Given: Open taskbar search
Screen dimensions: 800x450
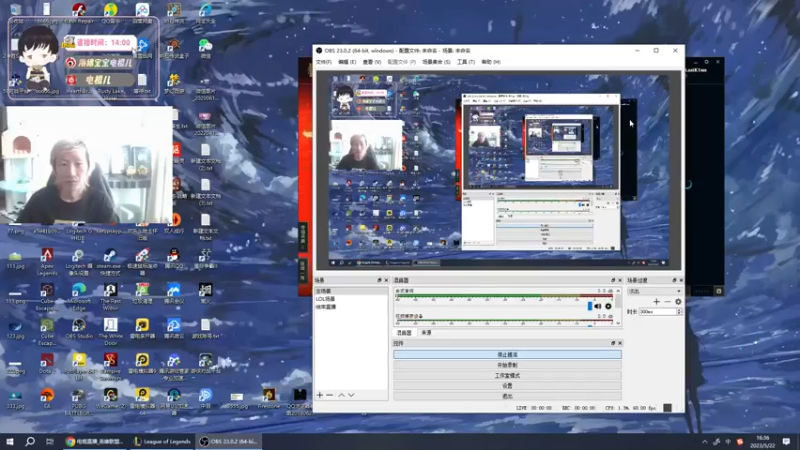Looking at the screenshot, I should point(30,441).
